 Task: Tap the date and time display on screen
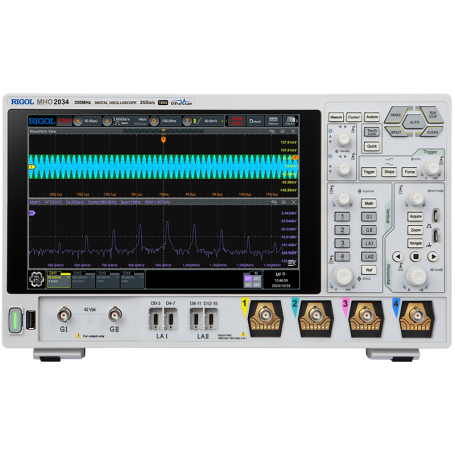point(281,283)
